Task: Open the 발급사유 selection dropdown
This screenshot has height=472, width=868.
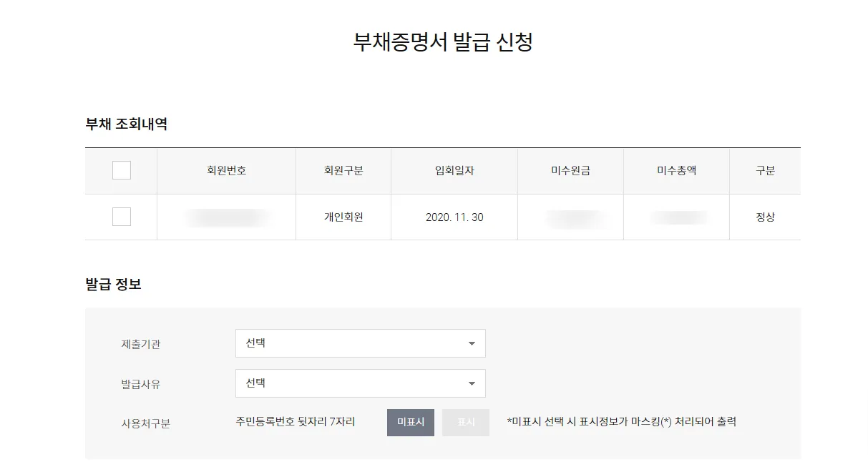Action: 360,383
